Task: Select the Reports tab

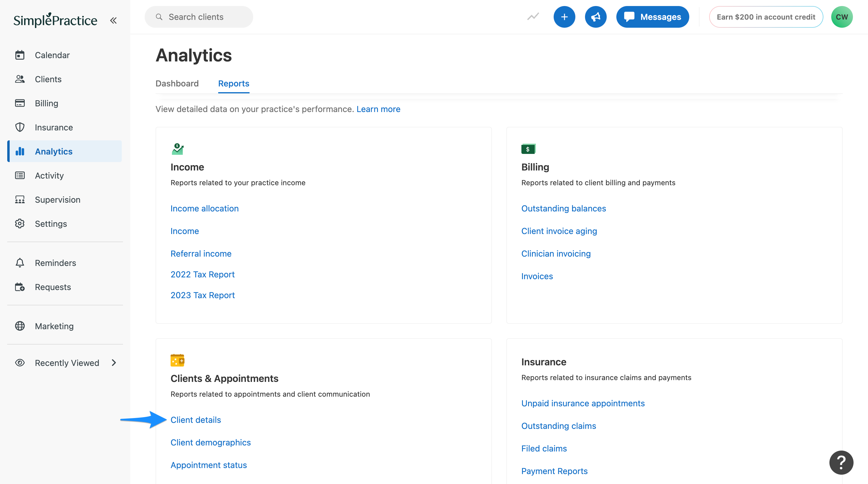Action: pos(234,83)
